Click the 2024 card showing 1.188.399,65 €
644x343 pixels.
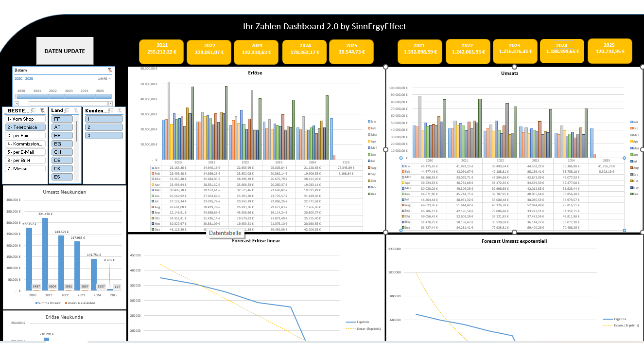561,51
